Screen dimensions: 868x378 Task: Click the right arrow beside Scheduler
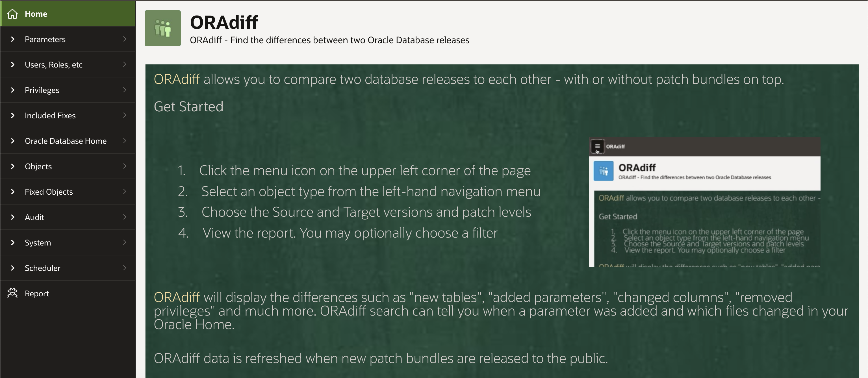pyautogui.click(x=125, y=268)
